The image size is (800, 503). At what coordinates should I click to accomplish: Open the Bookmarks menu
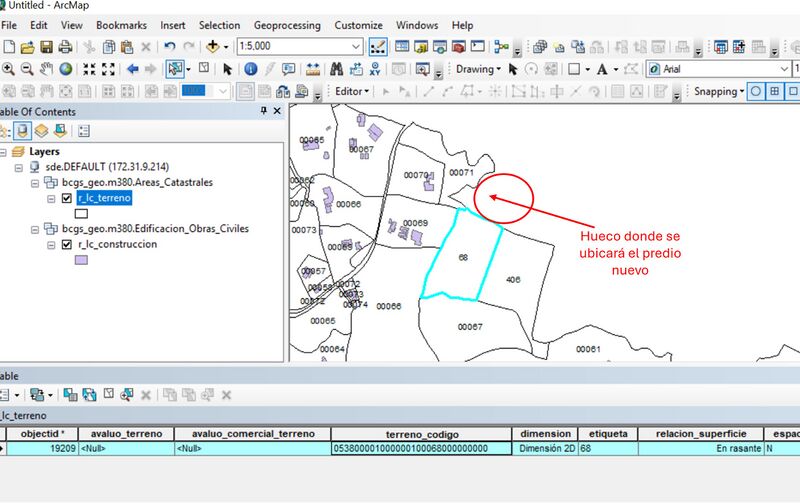point(121,25)
